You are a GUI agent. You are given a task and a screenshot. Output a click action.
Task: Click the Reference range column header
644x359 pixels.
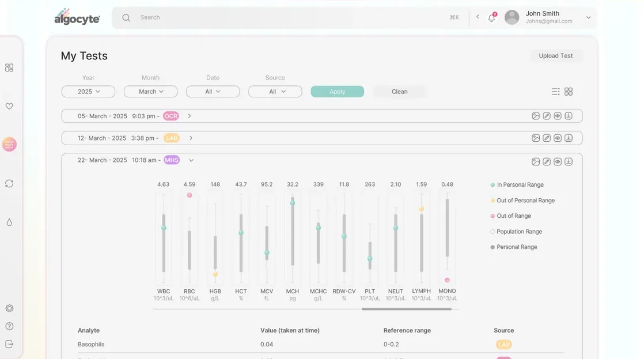click(x=407, y=331)
